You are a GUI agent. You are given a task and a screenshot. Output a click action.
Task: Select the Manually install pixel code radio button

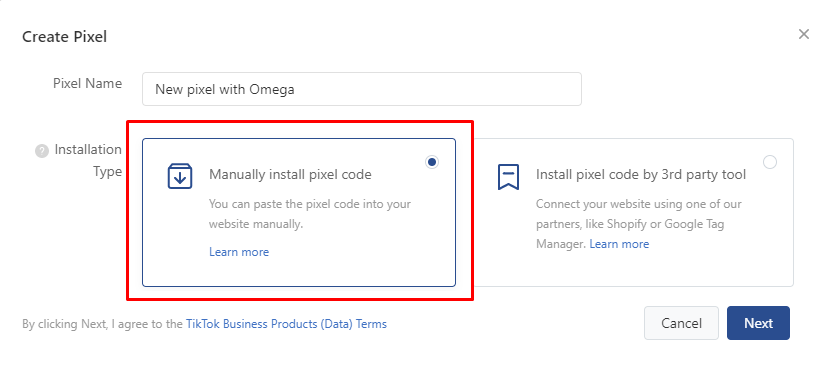point(432,162)
